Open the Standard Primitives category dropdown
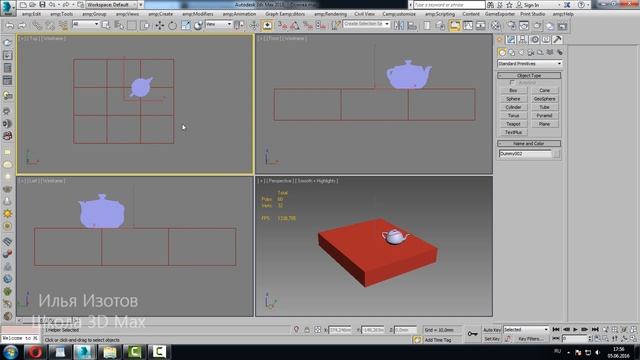 tap(529, 64)
